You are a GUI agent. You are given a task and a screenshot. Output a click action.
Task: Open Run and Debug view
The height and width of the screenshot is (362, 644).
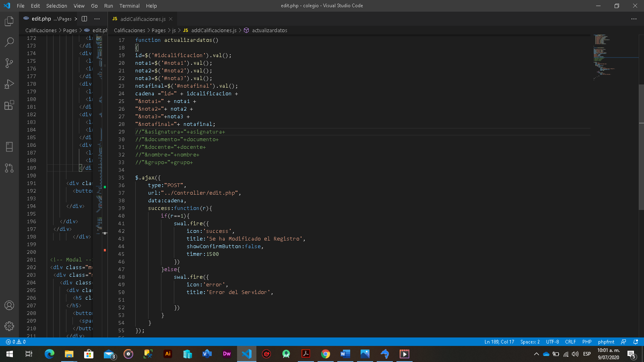pyautogui.click(x=9, y=84)
